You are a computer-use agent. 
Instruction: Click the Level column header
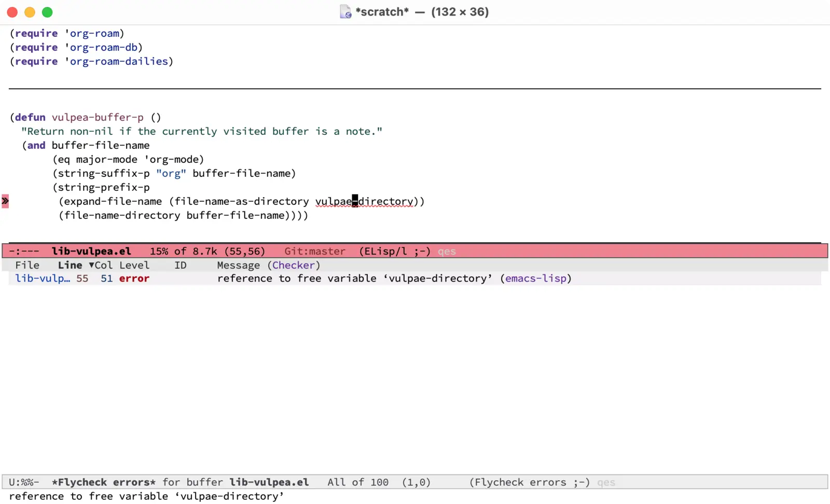[134, 265]
